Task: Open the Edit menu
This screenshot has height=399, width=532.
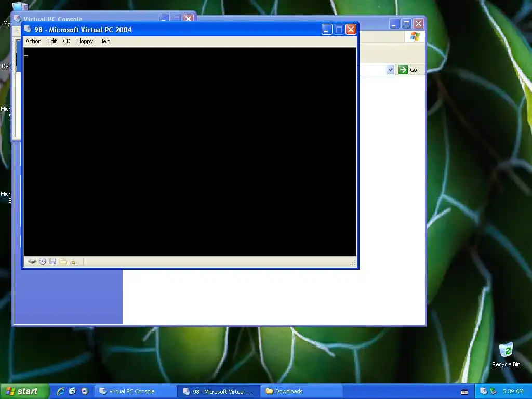Action: pos(52,41)
